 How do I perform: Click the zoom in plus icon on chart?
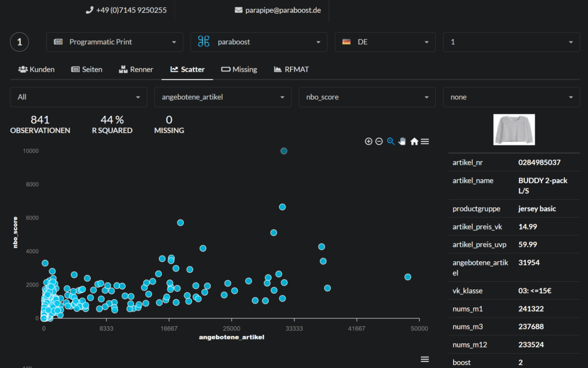(x=369, y=141)
